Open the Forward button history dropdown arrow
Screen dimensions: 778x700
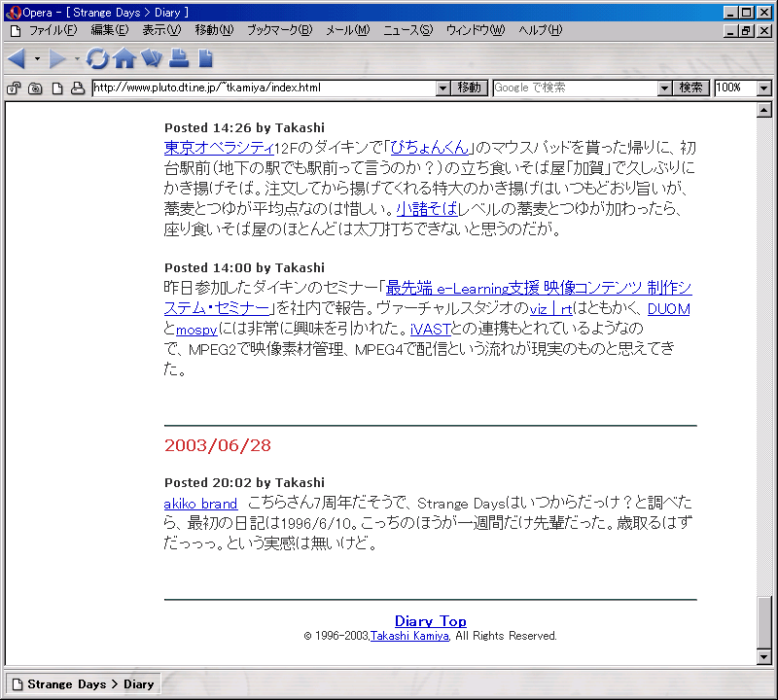pos(77,59)
